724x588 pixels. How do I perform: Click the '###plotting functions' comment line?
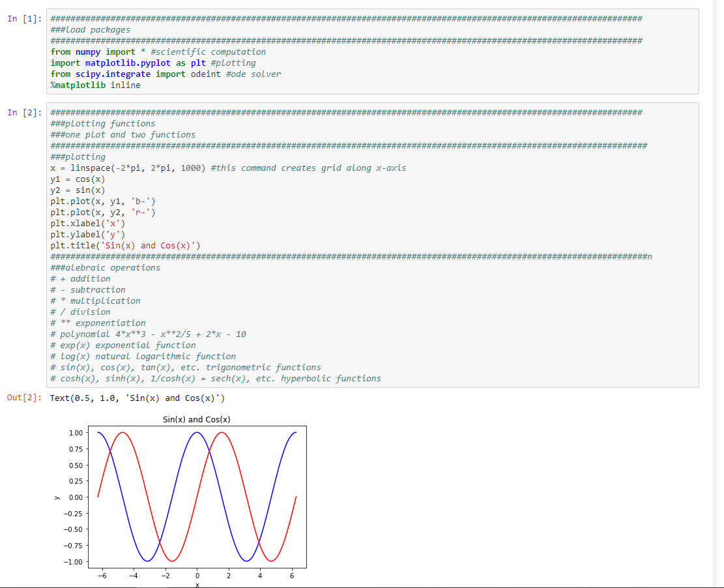(104, 123)
